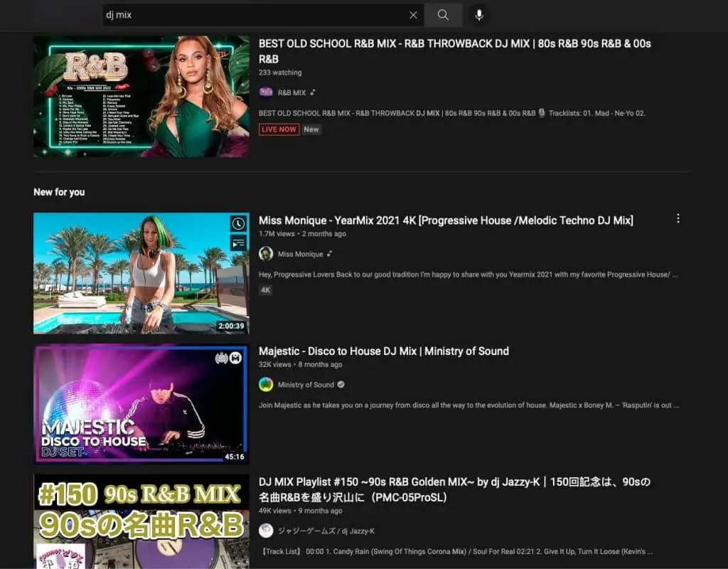The image size is (728, 569).
Task: Click Ministry of Sound channel avatar
Action: (x=266, y=385)
